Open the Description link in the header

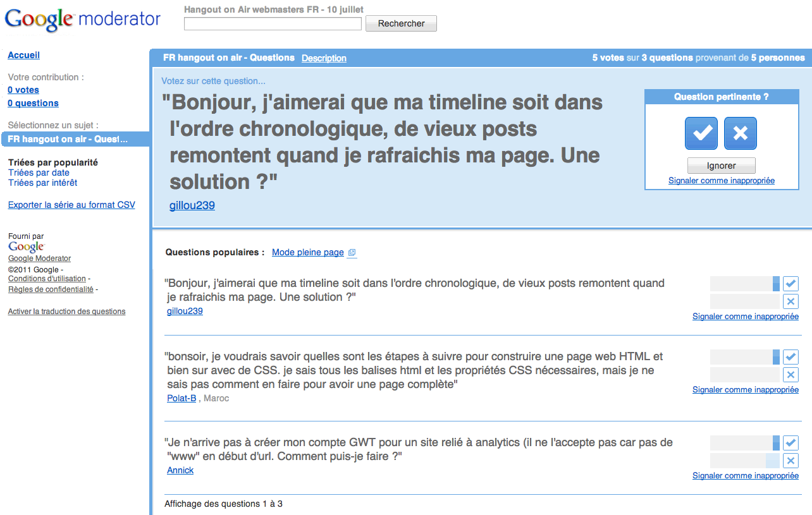pyautogui.click(x=324, y=58)
